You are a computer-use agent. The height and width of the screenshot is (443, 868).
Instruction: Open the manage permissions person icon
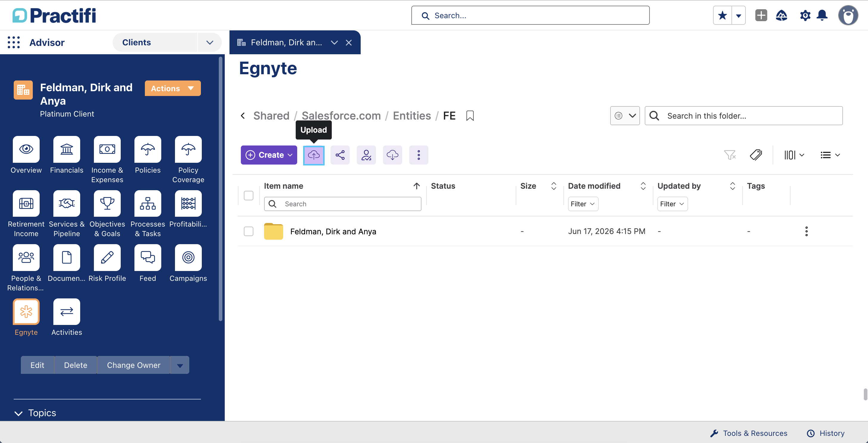[366, 155]
